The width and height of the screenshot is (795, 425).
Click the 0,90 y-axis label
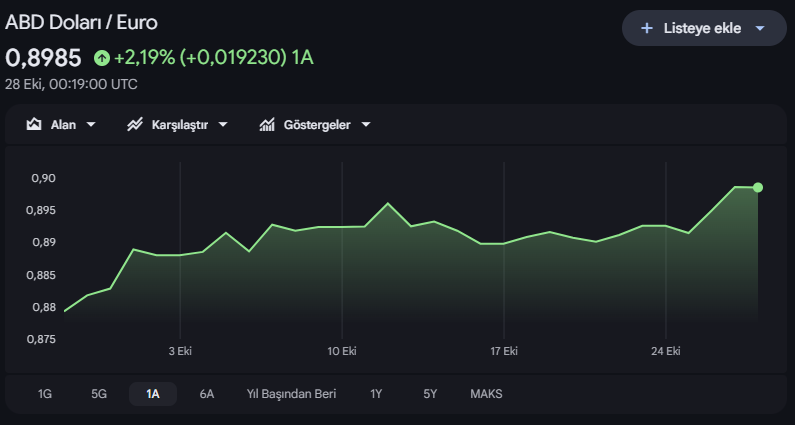point(44,178)
